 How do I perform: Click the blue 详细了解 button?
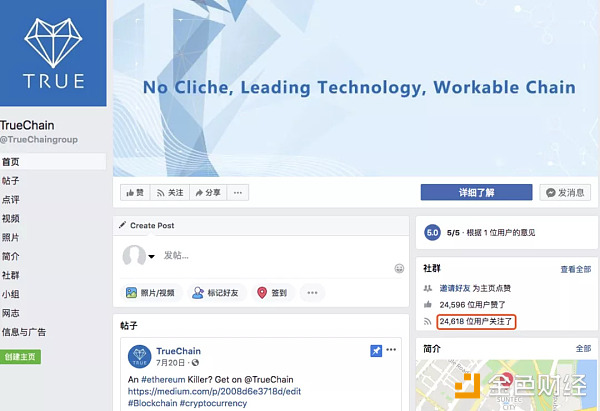click(x=476, y=192)
